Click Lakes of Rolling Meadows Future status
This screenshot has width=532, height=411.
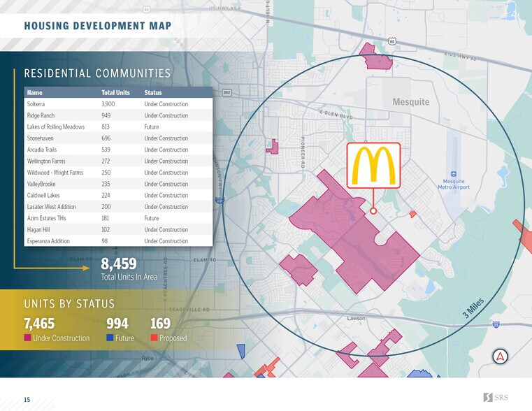point(151,127)
